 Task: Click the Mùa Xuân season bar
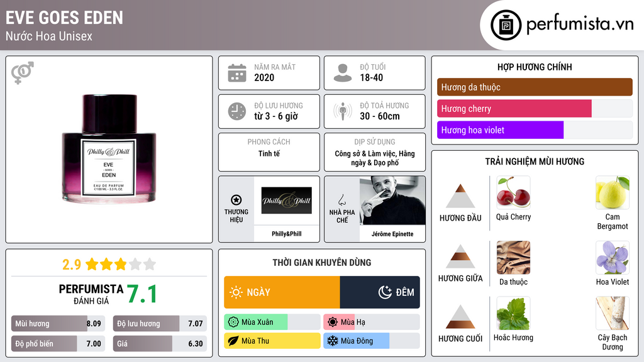272,322
